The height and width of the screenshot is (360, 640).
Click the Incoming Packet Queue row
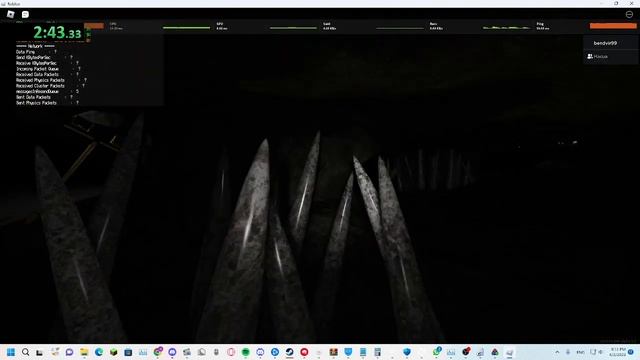(x=48, y=69)
